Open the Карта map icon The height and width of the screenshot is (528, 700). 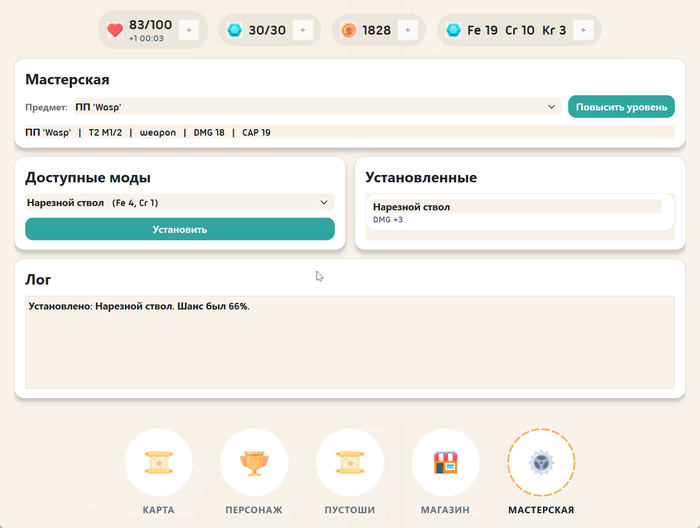[x=158, y=463]
